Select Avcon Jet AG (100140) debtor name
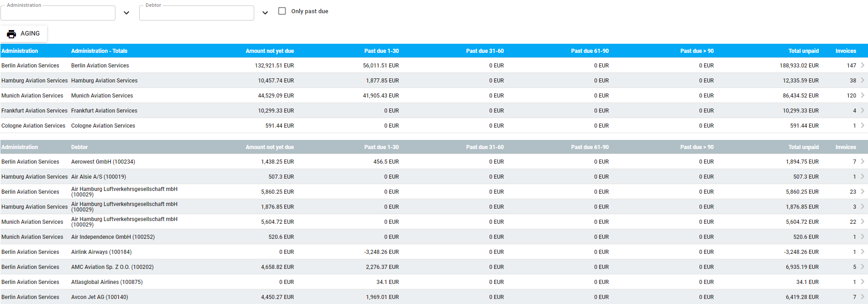Viewport: 868px width, 304px height. tap(99, 297)
